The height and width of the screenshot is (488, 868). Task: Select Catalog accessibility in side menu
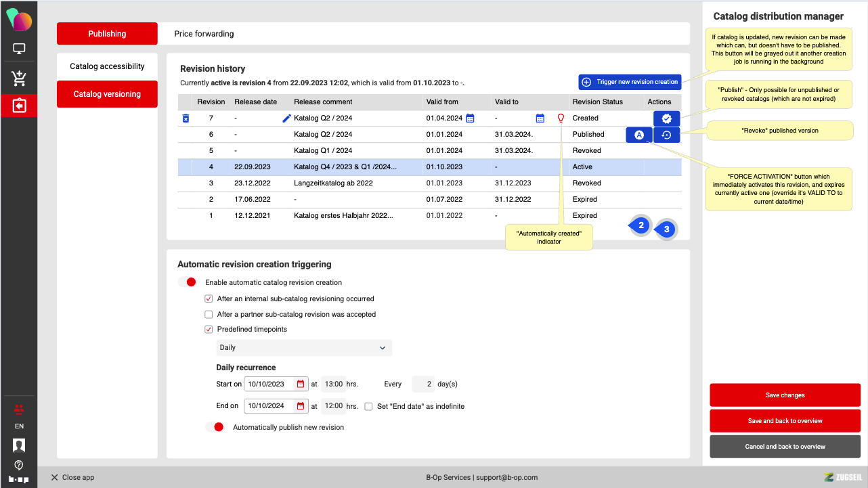107,66
